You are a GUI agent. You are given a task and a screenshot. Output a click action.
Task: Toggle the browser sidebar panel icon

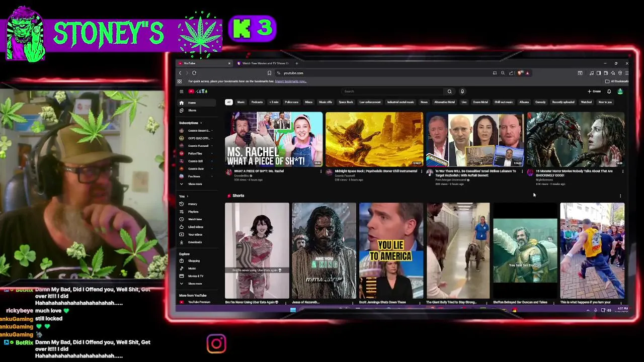tap(599, 73)
